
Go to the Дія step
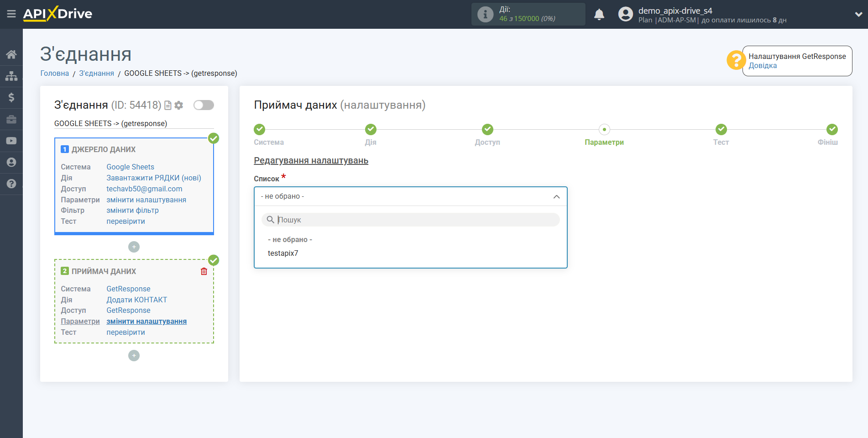(x=371, y=129)
